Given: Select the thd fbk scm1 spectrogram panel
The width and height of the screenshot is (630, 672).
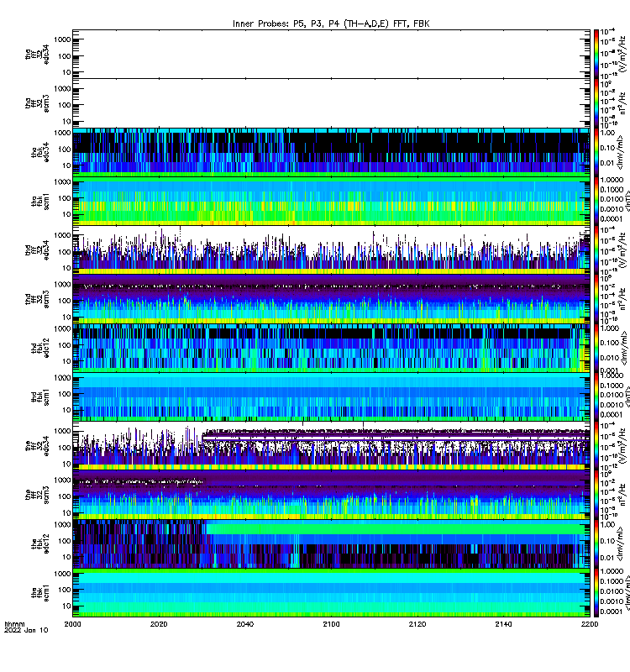Looking at the screenshot, I should click(331, 396).
